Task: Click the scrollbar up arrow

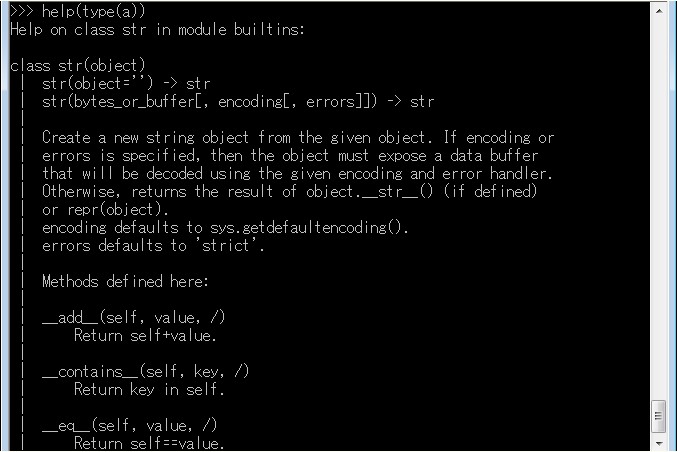Action: point(659,11)
